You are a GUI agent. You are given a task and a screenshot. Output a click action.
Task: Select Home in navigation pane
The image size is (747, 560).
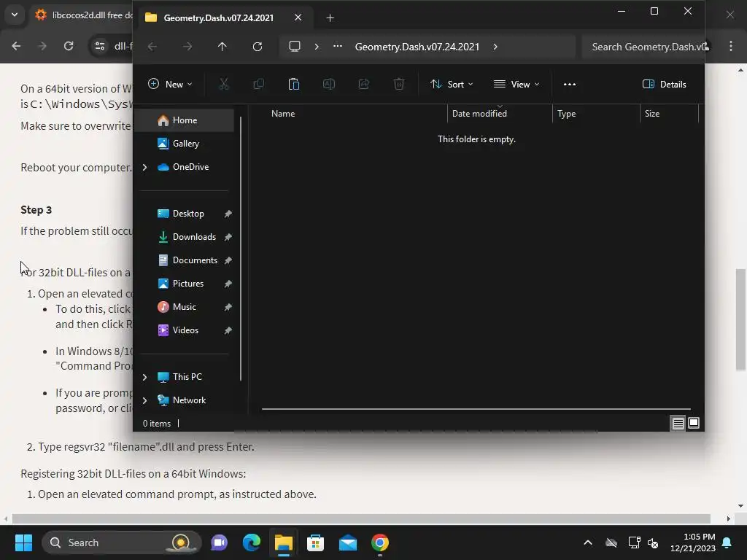(x=186, y=120)
